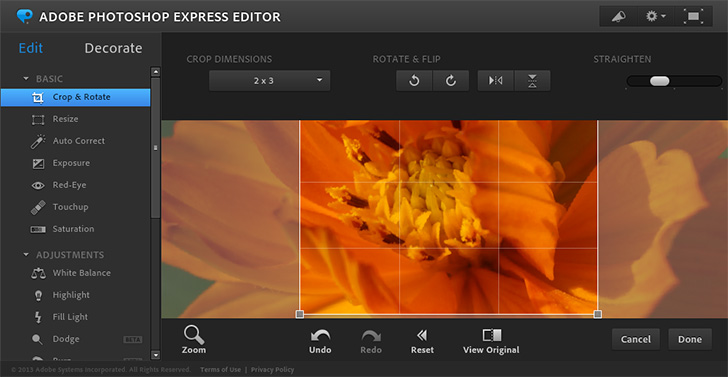The width and height of the screenshot is (728, 377).
Task: Collapse the BASIC section
Action: [x=26, y=79]
